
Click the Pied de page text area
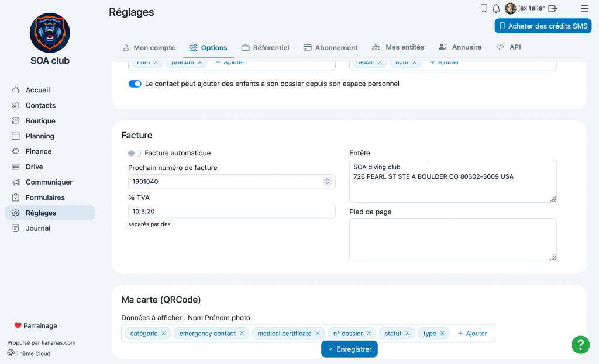(x=453, y=240)
